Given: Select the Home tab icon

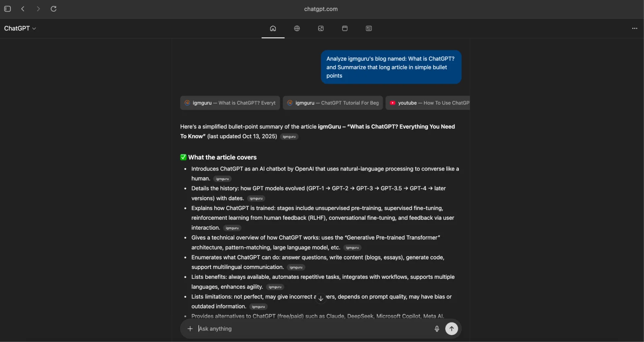Looking at the screenshot, I should pyautogui.click(x=273, y=28).
